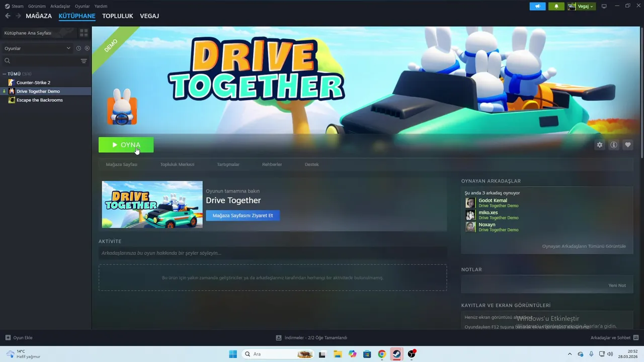Click Mağaza Sayfasını Ziyaret Et button
This screenshot has width=644, height=362.
pos(243,215)
